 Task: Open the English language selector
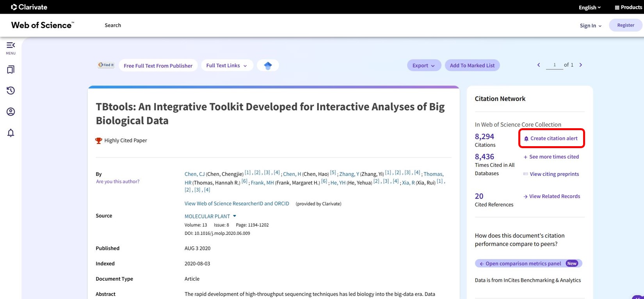[589, 7]
